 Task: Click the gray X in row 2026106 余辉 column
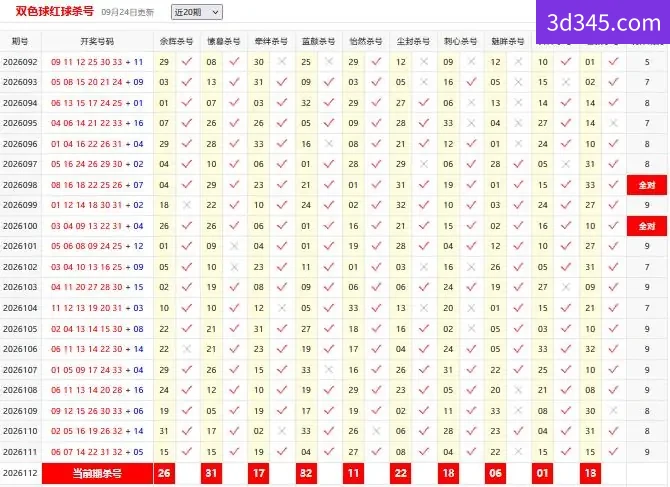click(187, 349)
